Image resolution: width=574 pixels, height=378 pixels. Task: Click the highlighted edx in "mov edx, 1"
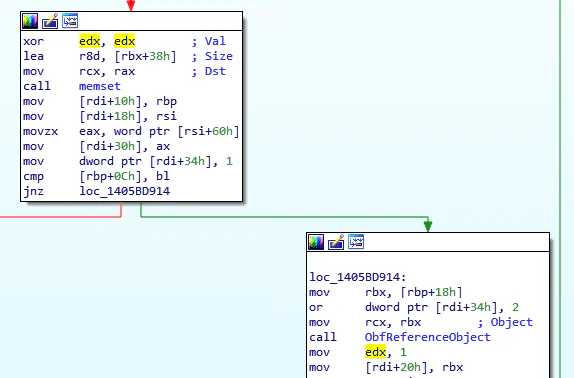(x=375, y=352)
